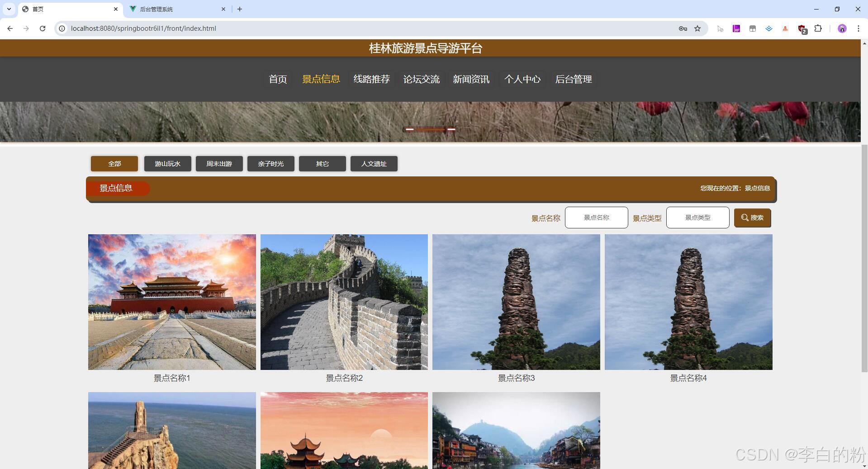Open 论坛交流 in the navigation menu

pos(421,79)
